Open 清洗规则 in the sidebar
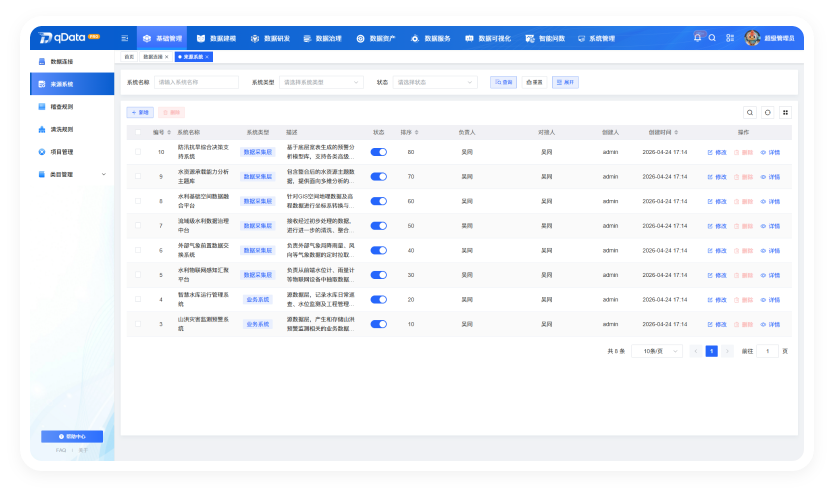The image size is (834, 495). 72,129
